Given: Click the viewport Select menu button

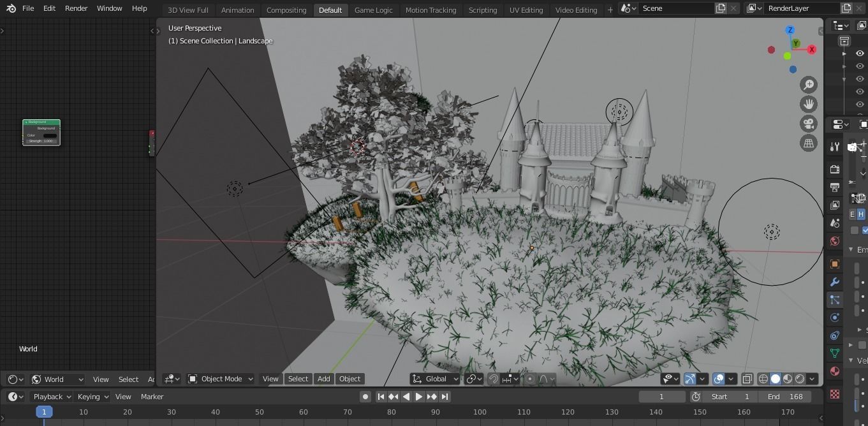Looking at the screenshot, I should (298, 379).
